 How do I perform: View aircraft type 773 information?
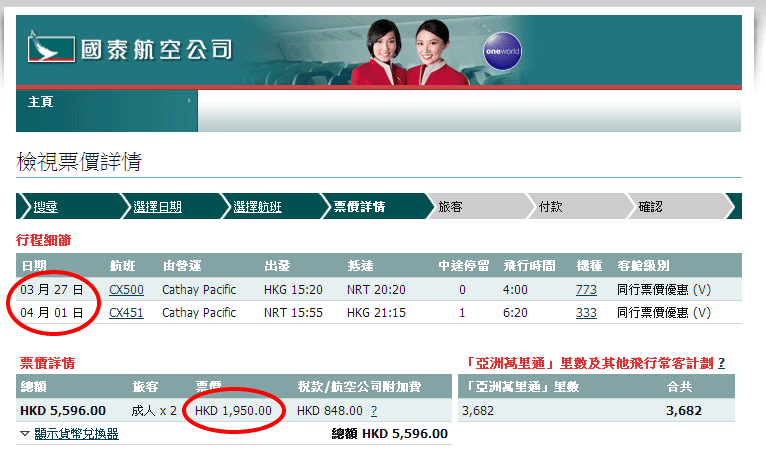(x=586, y=290)
